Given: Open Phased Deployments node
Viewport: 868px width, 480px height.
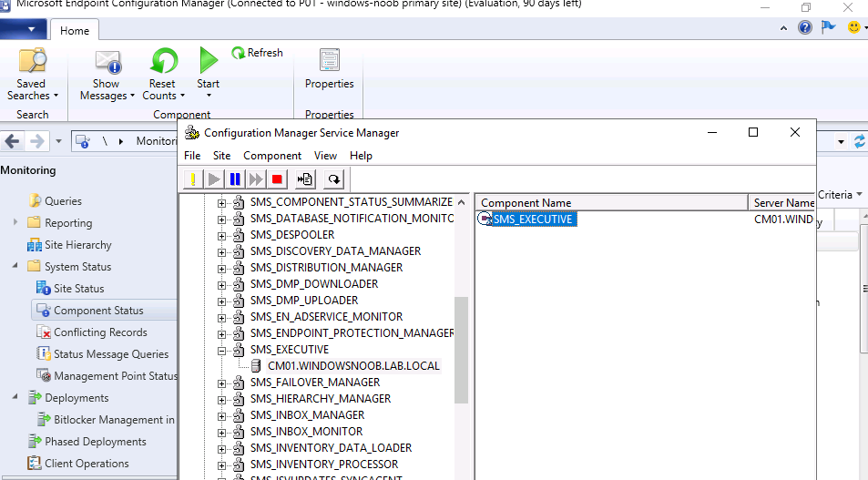Looking at the screenshot, I should click(96, 442).
